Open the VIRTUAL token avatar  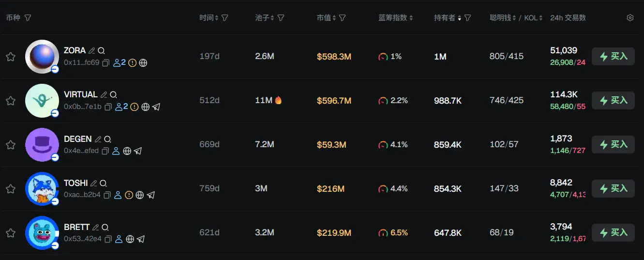point(42,101)
